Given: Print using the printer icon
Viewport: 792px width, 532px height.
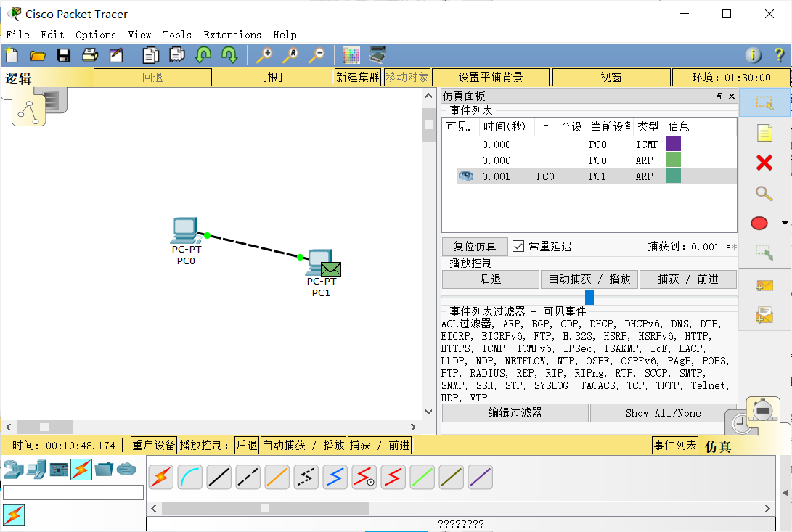Looking at the screenshot, I should pyautogui.click(x=90, y=55).
